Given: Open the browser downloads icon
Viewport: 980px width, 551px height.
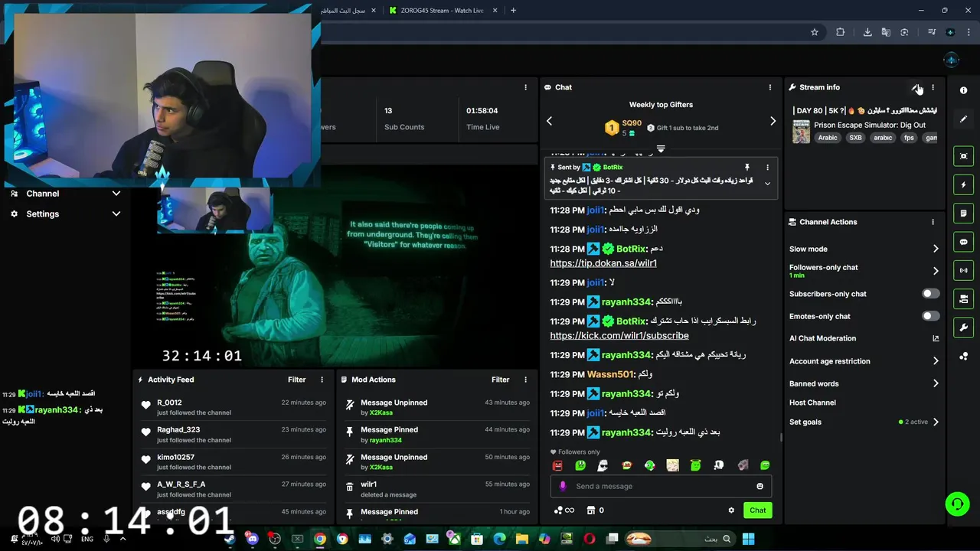Looking at the screenshot, I should [x=867, y=32].
